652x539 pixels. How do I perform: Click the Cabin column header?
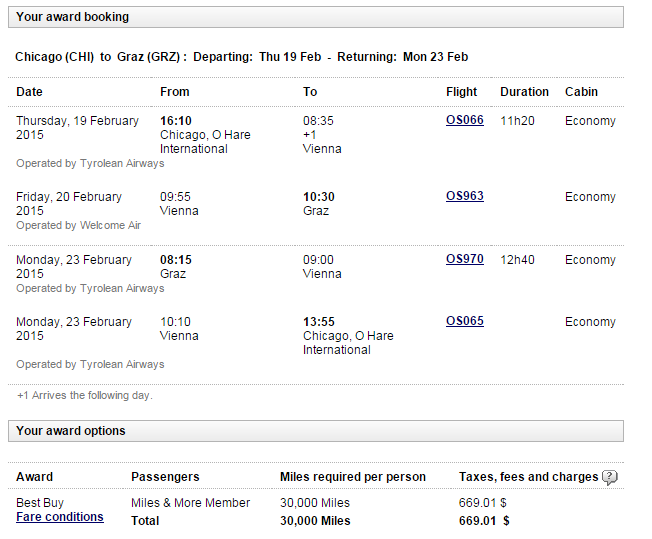[x=581, y=91]
